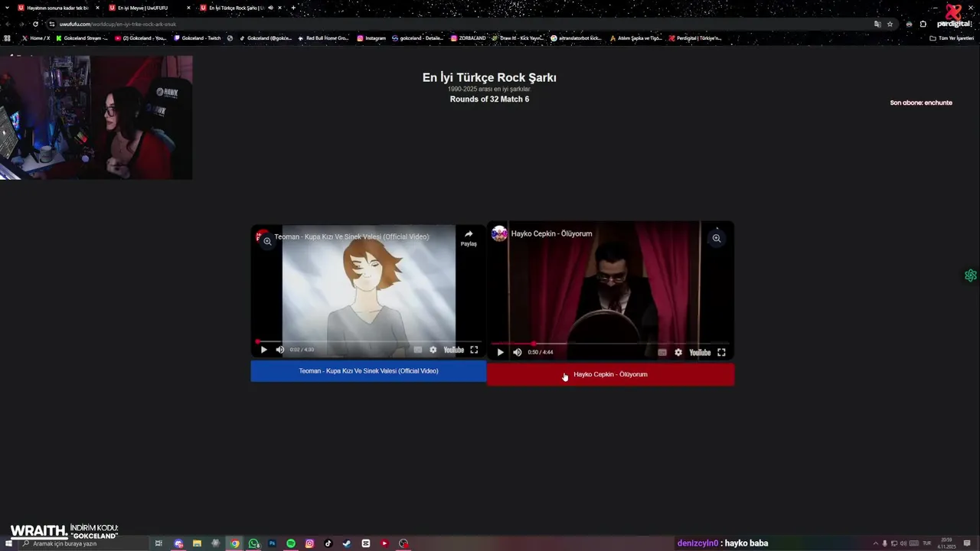Image resolution: width=980 pixels, height=551 pixels.
Task: Open a new browser tab
Action: tap(293, 8)
